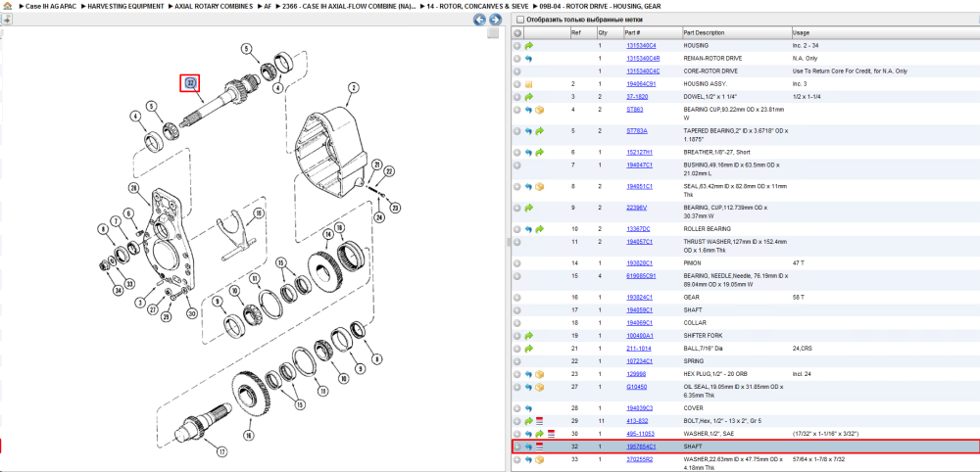This screenshot has width=980, height=472.
Task: Open 'Case IH AG APAC' breadcrumb
Action: 51,6
